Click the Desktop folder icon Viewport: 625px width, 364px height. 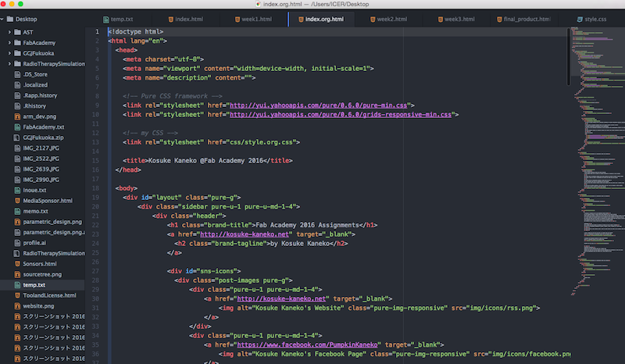tap(10, 19)
